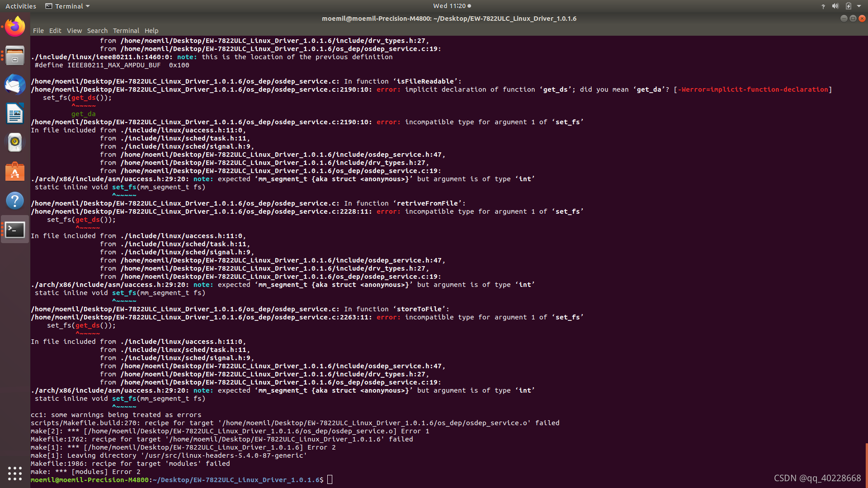Open LibreOffice Writer from the dock
Screen dimensions: 868x488
[15, 113]
